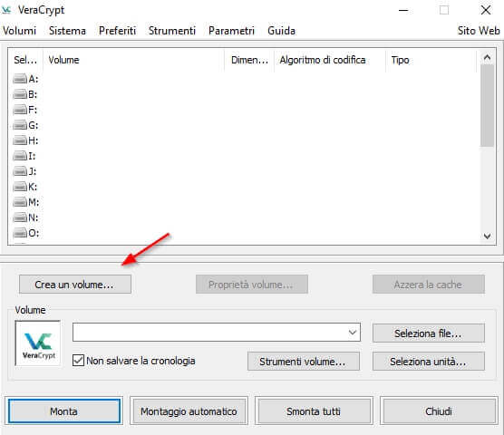This screenshot has height=435, width=504.
Task: Click the Chiudi button
Action: tap(439, 411)
